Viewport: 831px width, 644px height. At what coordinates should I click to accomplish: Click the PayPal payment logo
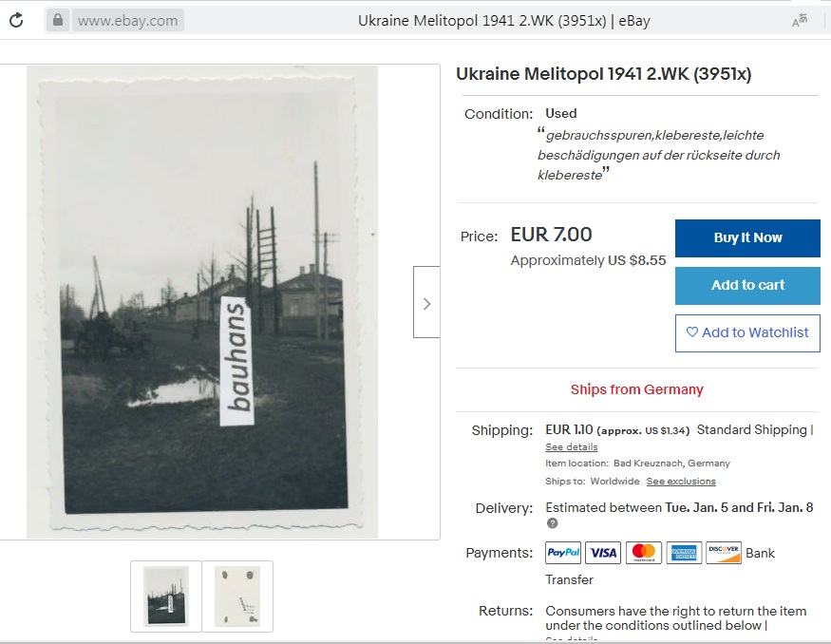pos(563,553)
